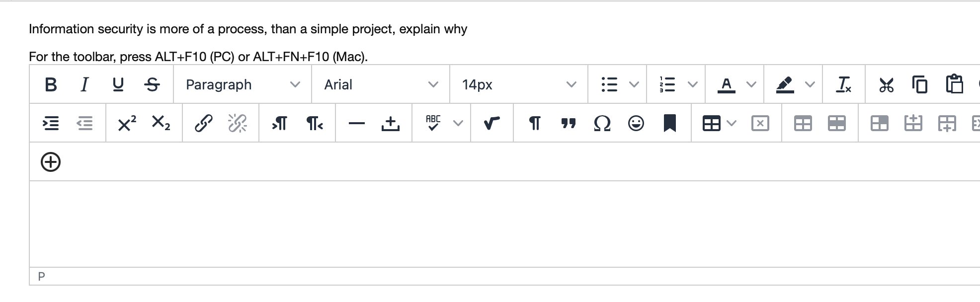Toggle superscript formatting
The width and height of the screenshot is (980, 302).
(x=127, y=123)
